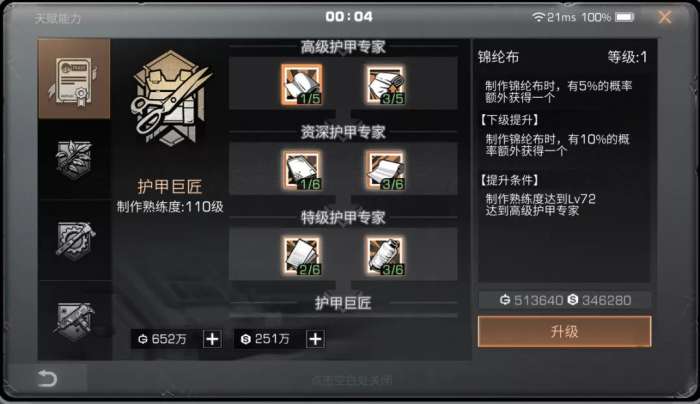The width and height of the screenshot is (700, 404).
Task: Select the 2/6 skill under 特级护甲专家
Action: pos(301,256)
